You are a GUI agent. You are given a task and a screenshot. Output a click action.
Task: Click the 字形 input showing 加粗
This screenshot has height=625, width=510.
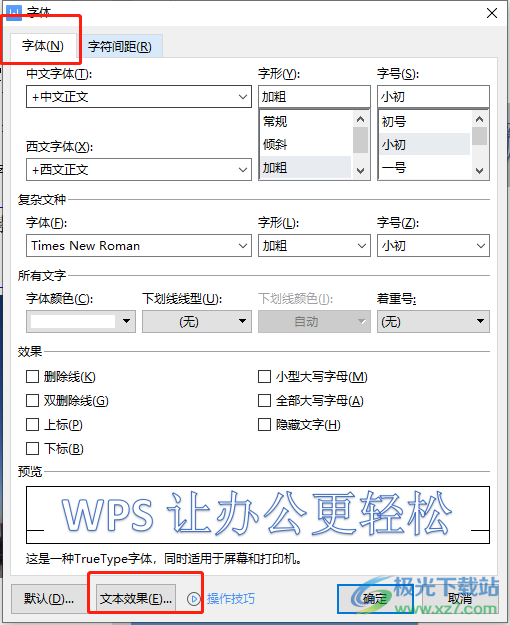pyautogui.click(x=314, y=96)
